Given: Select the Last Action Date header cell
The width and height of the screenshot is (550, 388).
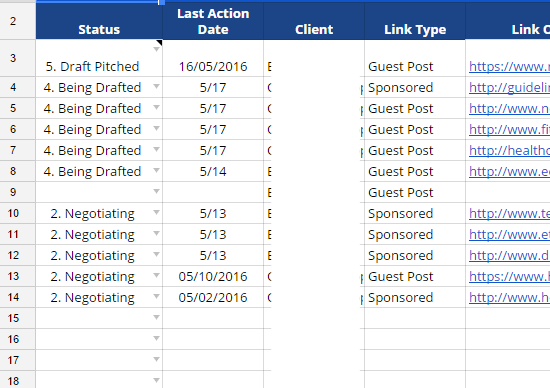Looking at the screenshot, I should (x=213, y=21).
